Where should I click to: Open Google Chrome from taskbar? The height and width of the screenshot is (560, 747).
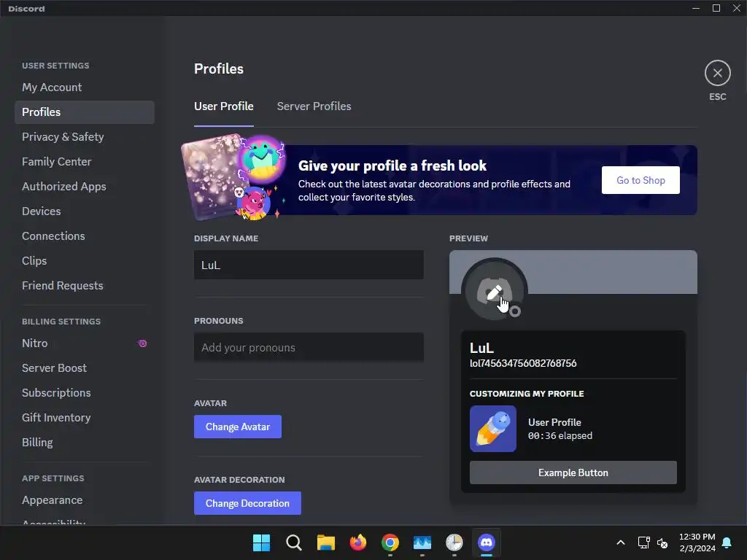click(x=390, y=542)
